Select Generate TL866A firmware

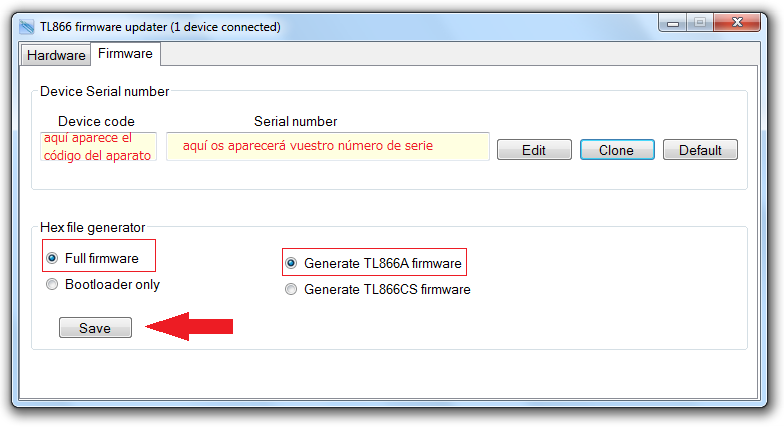pos(374,263)
